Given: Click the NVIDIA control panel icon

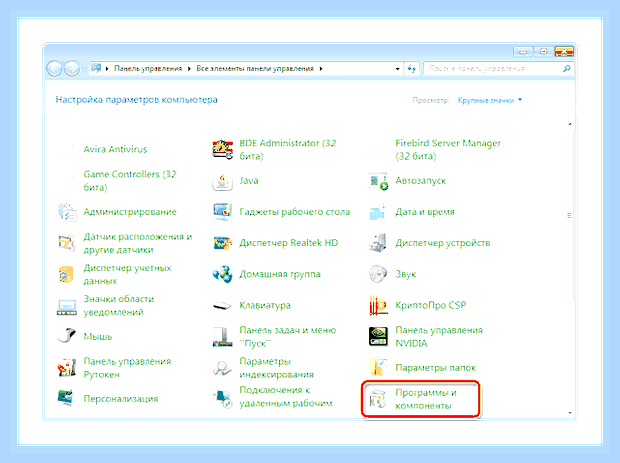Looking at the screenshot, I should (378, 336).
